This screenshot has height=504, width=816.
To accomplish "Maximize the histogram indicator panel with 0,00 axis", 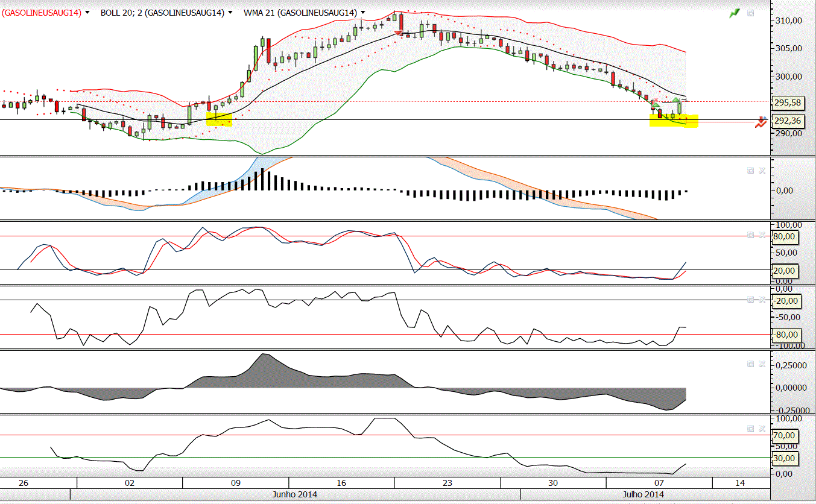I will pos(751,171).
